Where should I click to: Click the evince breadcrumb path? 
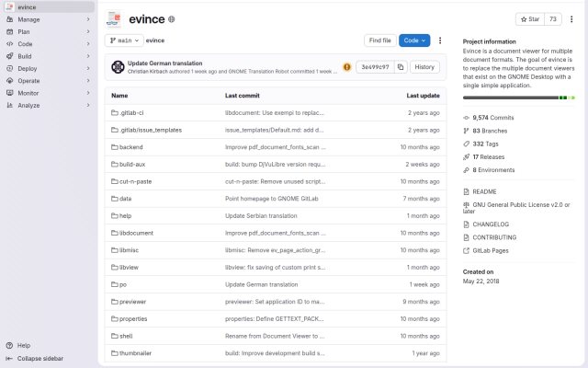click(155, 40)
